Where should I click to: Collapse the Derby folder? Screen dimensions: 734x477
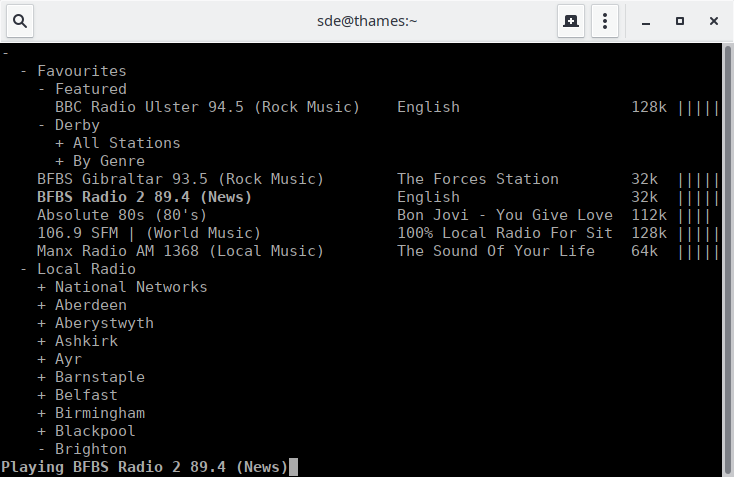tap(42, 125)
